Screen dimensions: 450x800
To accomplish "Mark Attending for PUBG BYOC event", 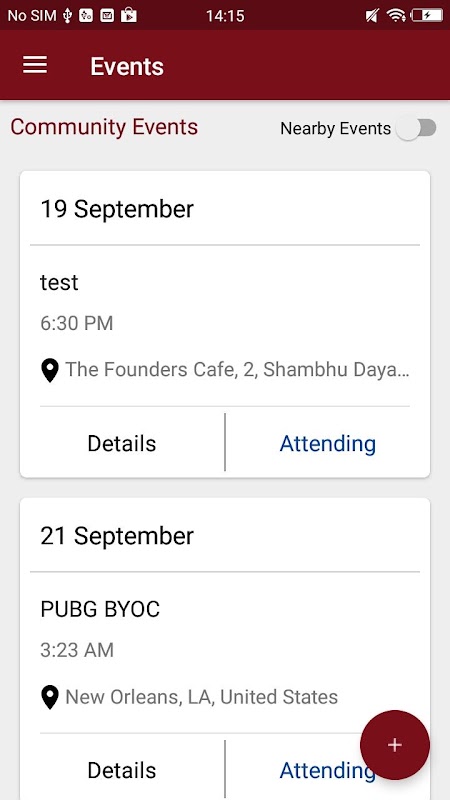I will pos(328,770).
